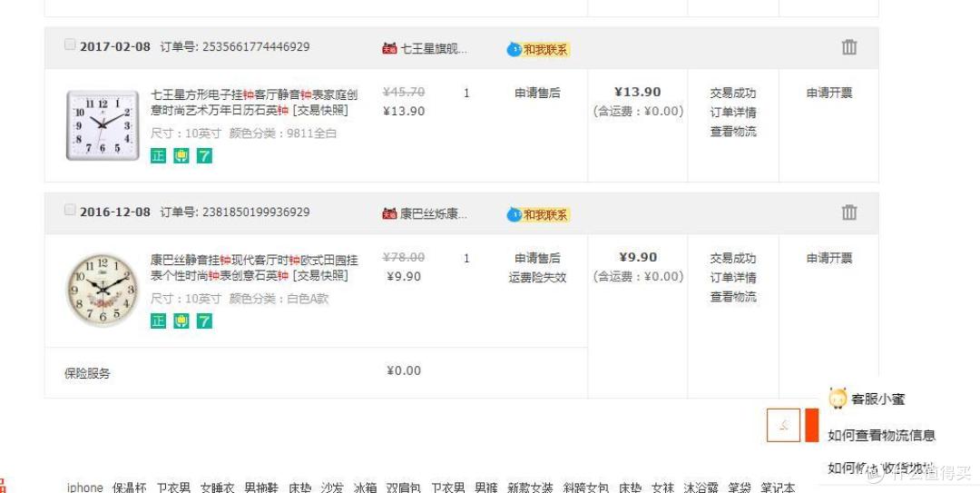Search keyword 冰箱
Image resolution: width=980 pixels, height=493 pixels.
(x=365, y=488)
